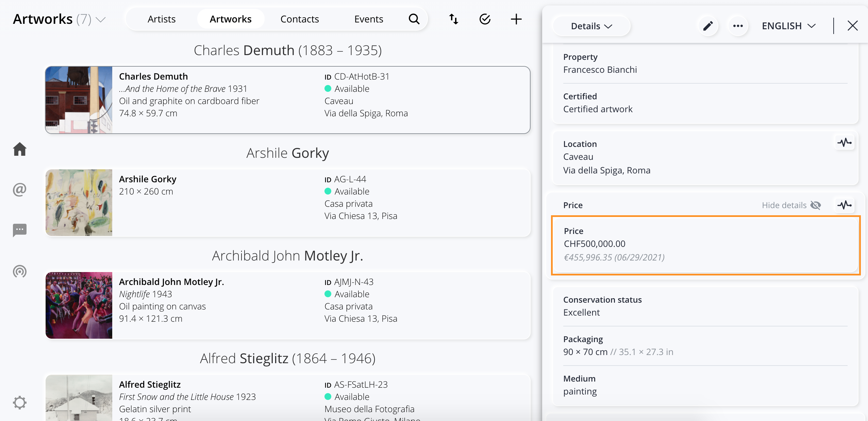Open the @ email sidebar icon
Screen dimensions: 868x421
[x=20, y=189]
